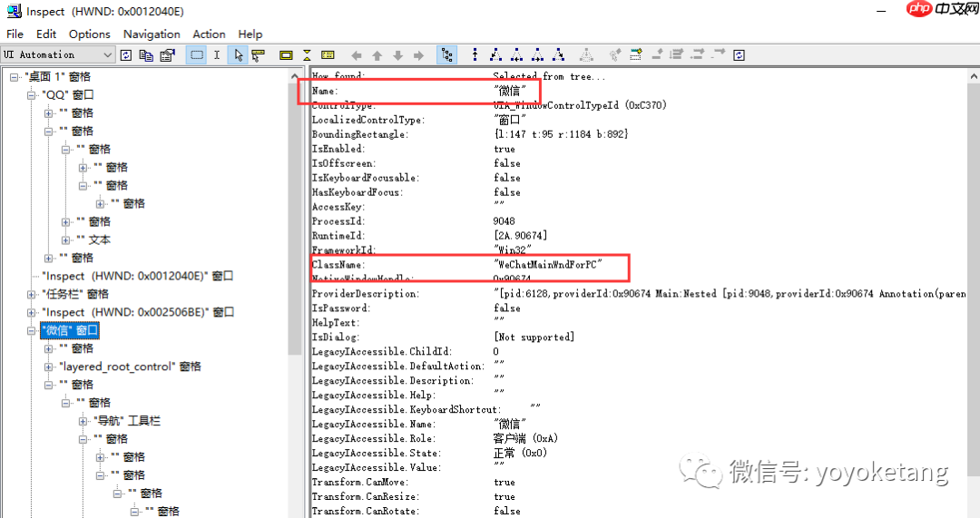This screenshot has height=518, width=980.
Task: Click the ProcessId value 9048
Action: pyautogui.click(x=504, y=221)
